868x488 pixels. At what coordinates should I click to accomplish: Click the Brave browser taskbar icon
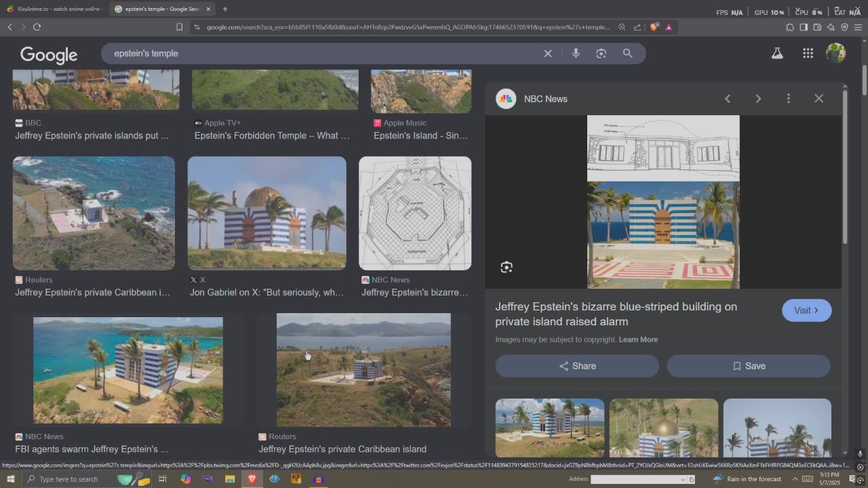click(252, 479)
